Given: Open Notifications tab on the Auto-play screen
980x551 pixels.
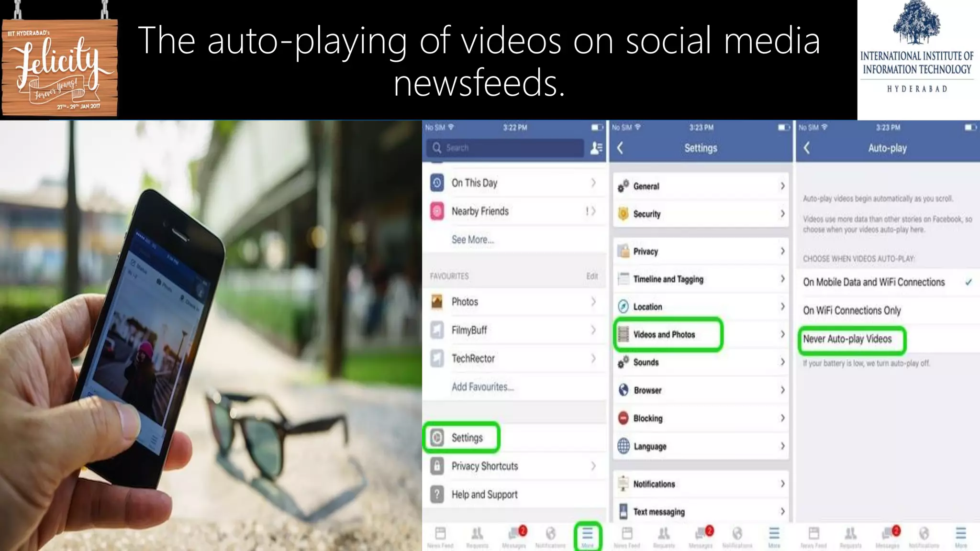Looking at the screenshot, I should point(924,537).
